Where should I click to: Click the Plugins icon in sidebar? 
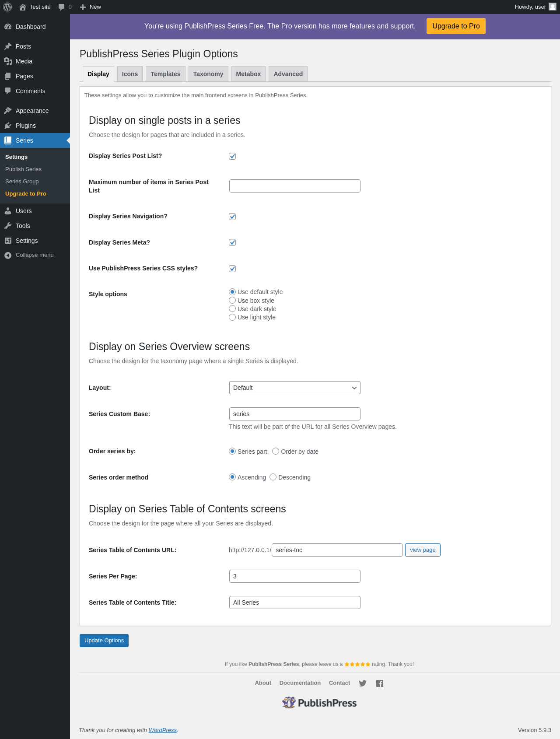pyautogui.click(x=8, y=126)
